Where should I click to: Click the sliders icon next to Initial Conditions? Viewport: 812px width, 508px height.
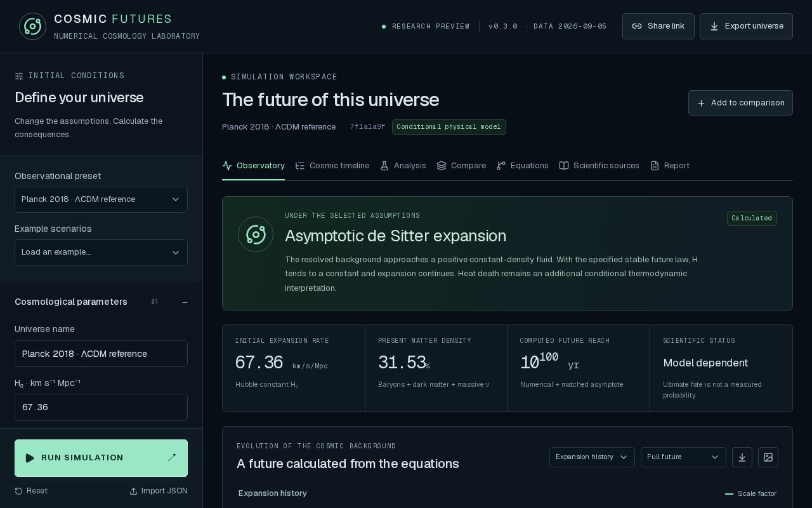(19, 76)
